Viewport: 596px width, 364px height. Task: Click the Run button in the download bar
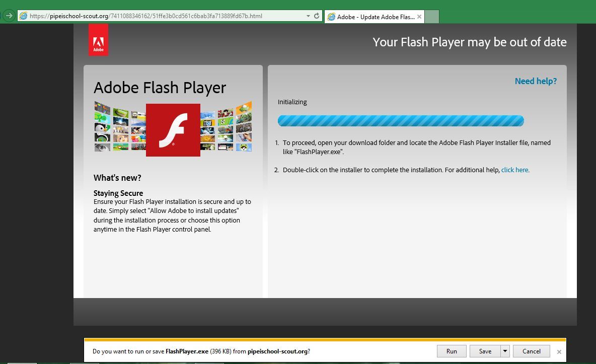click(x=452, y=351)
